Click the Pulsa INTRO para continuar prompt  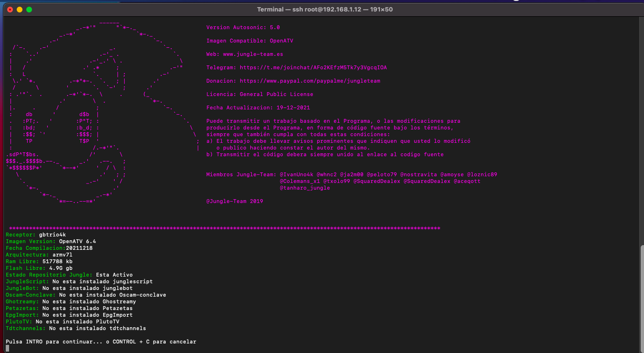click(101, 342)
